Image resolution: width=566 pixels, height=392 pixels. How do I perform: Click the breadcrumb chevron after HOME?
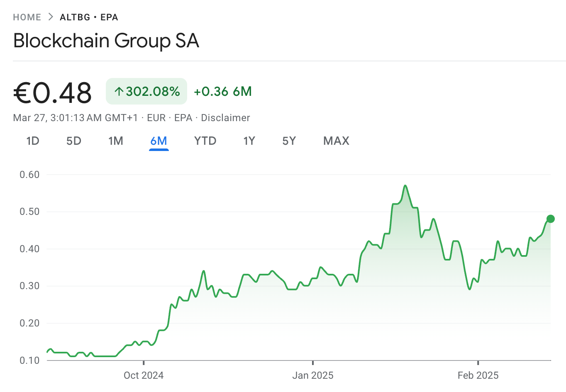coord(50,17)
